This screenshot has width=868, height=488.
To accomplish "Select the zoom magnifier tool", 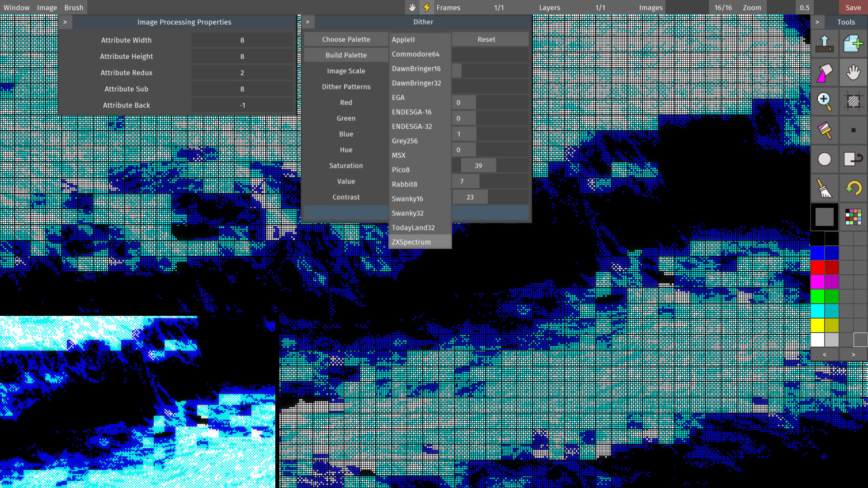I will 824,101.
